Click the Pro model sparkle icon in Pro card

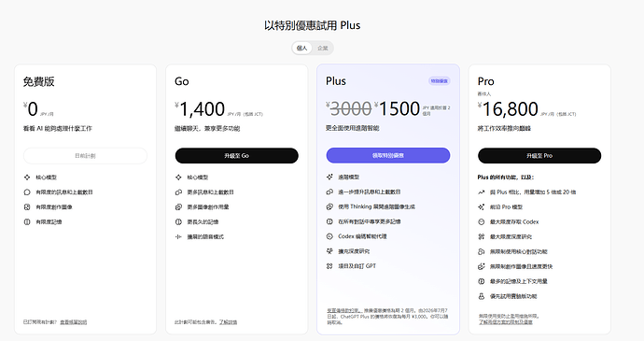click(482, 206)
